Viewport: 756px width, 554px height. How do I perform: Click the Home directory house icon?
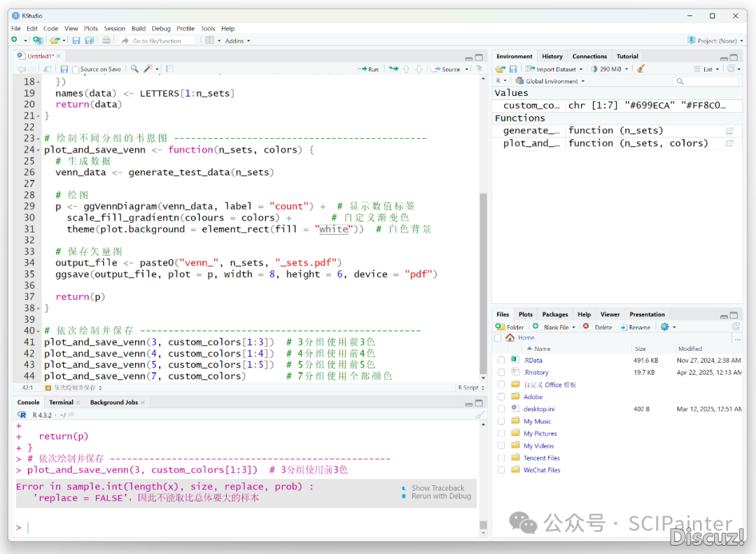(x=510, y=338)
